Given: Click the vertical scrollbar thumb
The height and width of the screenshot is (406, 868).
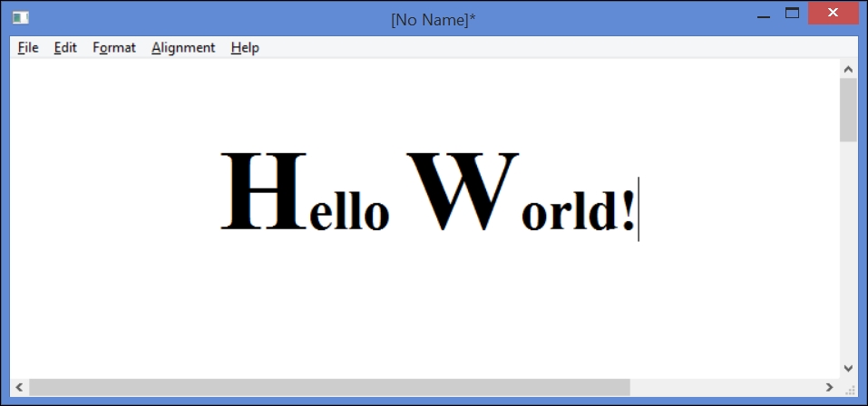Looking at the screenshot, I should point(848,110).
